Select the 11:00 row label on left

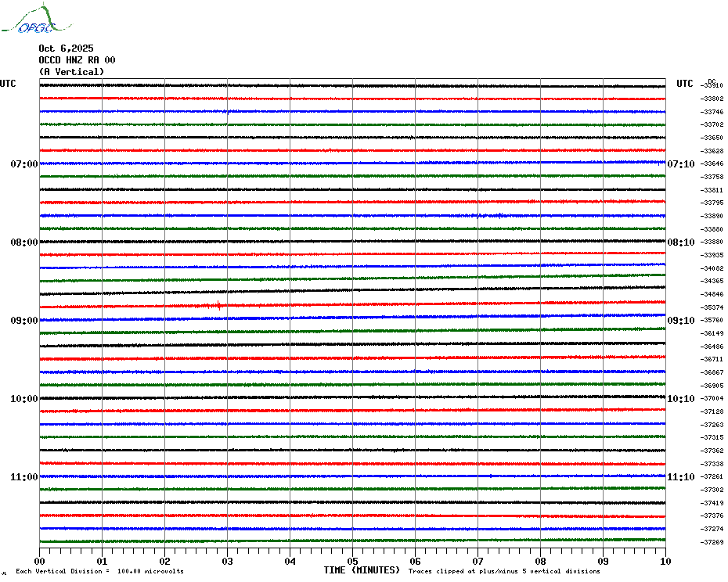pyautogui.click(x=23, y=477)
